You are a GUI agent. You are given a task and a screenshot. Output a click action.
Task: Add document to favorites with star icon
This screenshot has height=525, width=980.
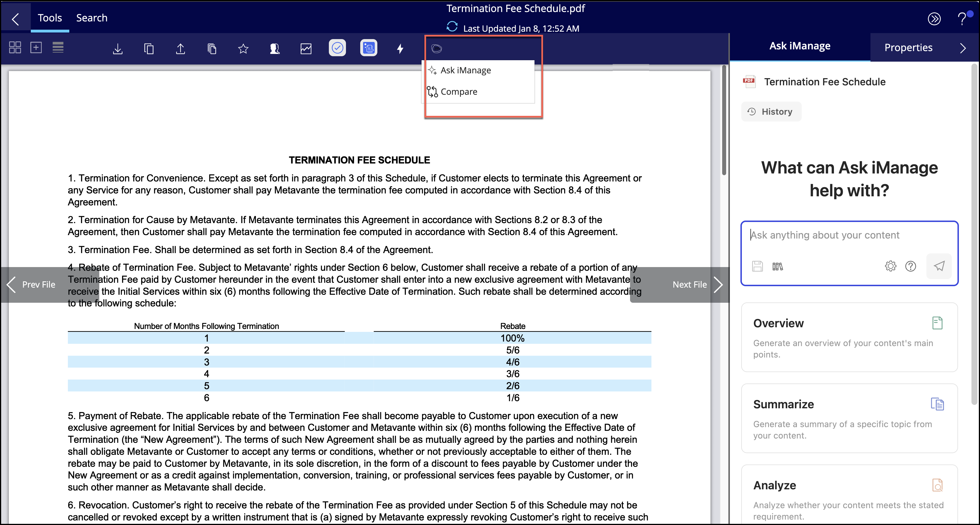coord(243,48)
